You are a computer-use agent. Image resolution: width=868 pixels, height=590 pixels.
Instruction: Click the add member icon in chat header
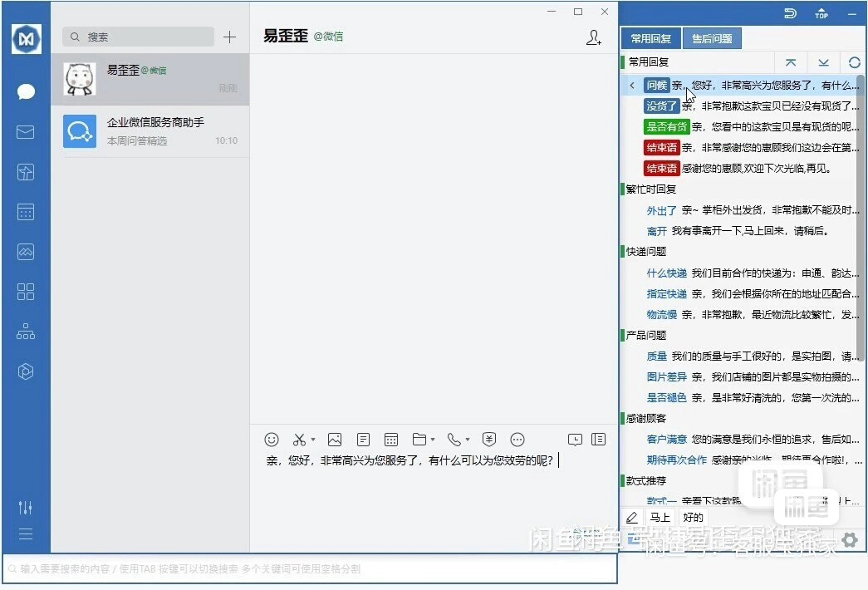click(593, 37)
